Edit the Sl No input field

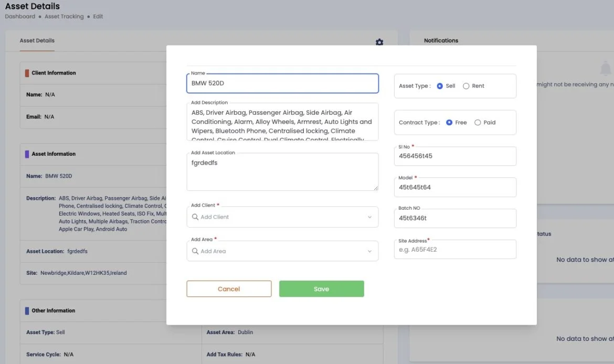[x=455, y=156]
